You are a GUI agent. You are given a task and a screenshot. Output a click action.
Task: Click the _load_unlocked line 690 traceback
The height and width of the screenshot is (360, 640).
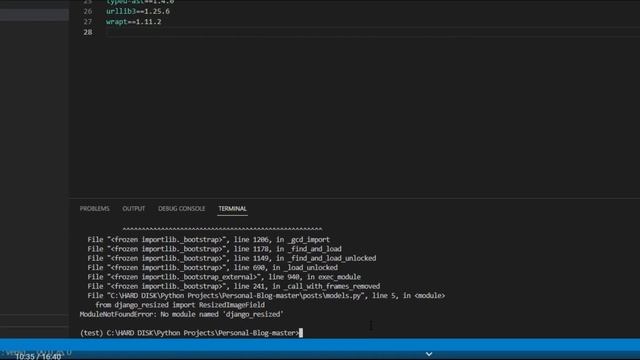pos(213,268)
